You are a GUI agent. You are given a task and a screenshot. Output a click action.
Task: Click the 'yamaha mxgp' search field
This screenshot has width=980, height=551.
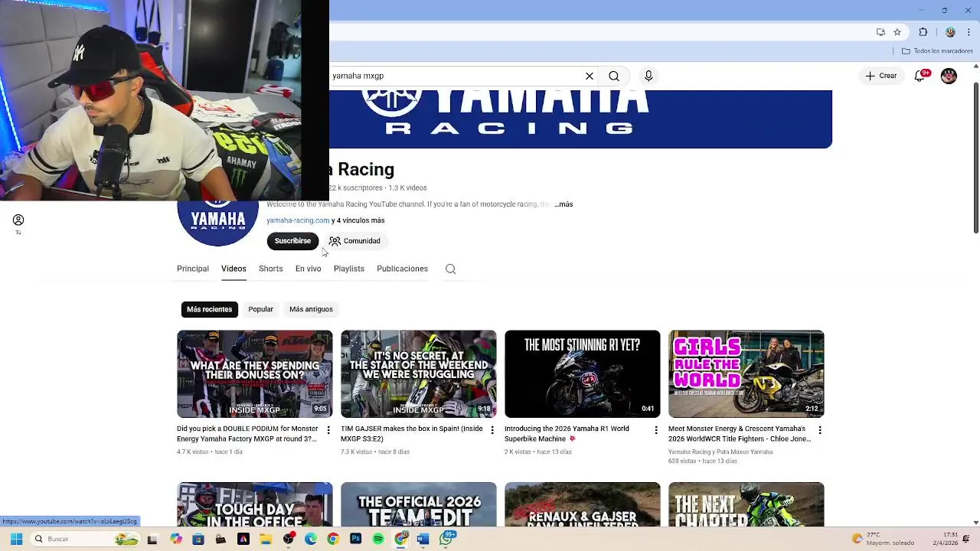point(456,76)
